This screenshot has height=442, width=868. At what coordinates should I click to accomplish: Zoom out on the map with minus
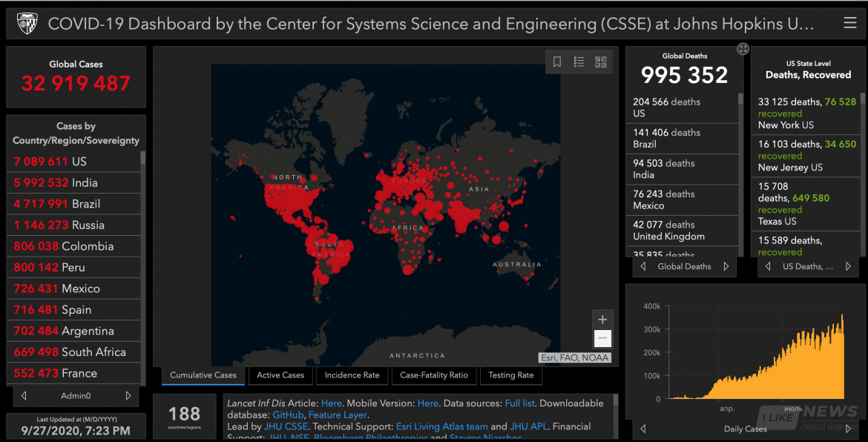pos(602,339)
